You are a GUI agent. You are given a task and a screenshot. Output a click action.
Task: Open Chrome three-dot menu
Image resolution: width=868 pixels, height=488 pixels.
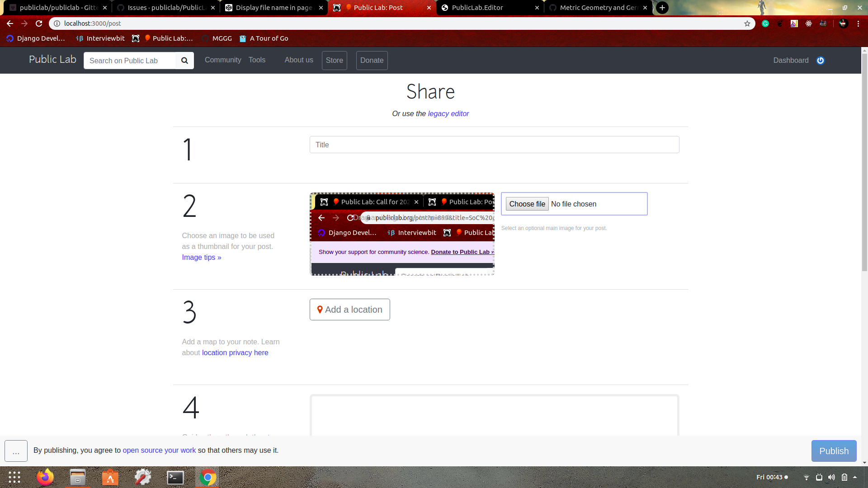(858, 23)
